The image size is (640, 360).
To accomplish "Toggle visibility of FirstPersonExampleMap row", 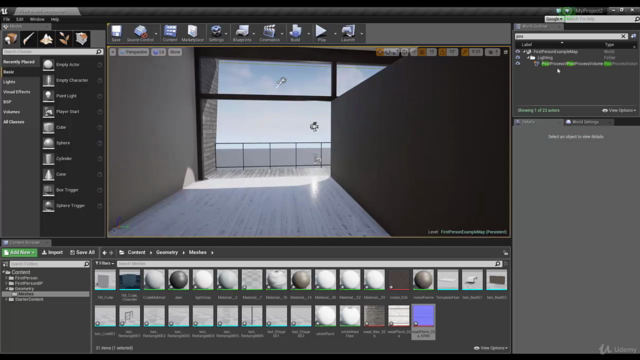I will [x=518, y=52].
